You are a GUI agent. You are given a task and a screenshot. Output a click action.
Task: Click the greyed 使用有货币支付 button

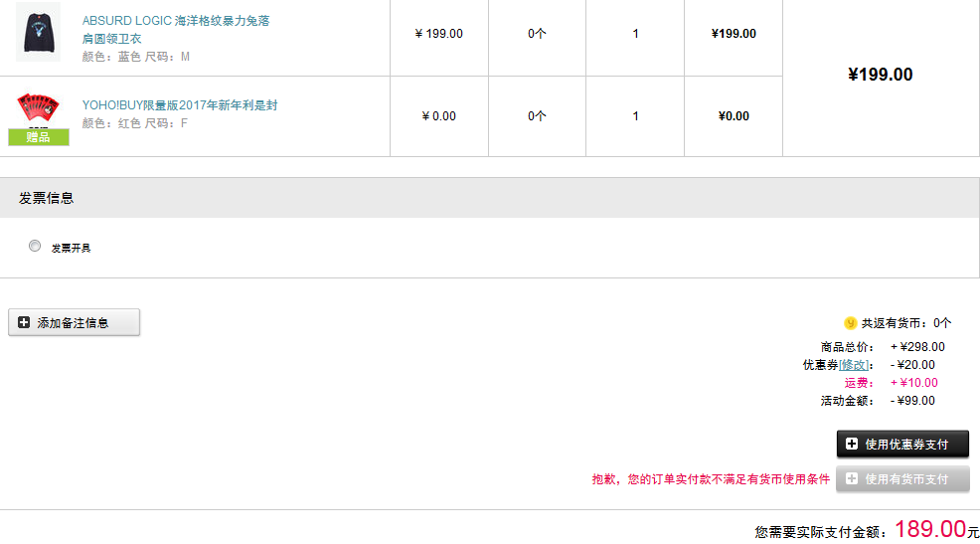coord(902,479)
